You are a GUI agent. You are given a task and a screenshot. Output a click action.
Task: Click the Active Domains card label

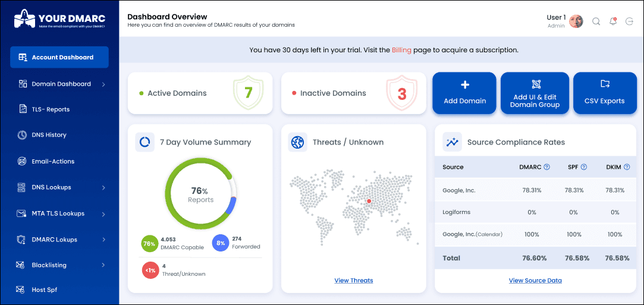point(177,93)
